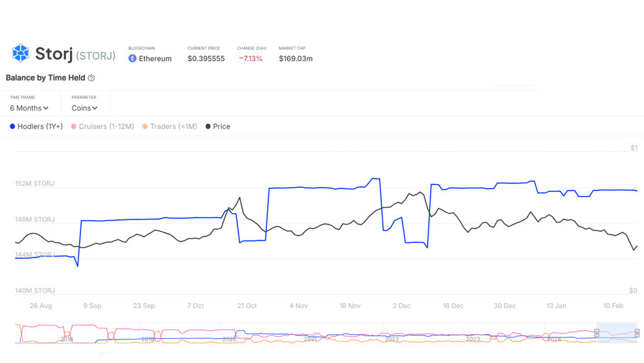Viewport: 644px width, 363px height.
Task: Click the 2023 marker in the navigator
Action: click(473, 339)
